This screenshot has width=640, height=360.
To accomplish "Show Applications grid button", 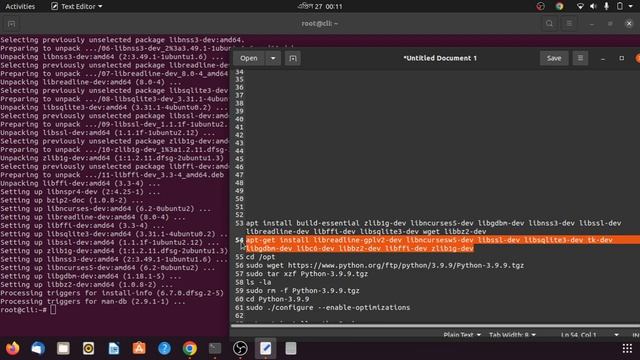I will pyautogui.click(x=627, y=348).
